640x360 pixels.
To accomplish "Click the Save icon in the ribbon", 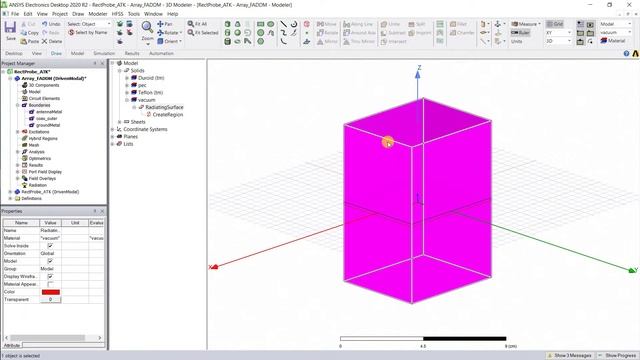I will 10,28.
